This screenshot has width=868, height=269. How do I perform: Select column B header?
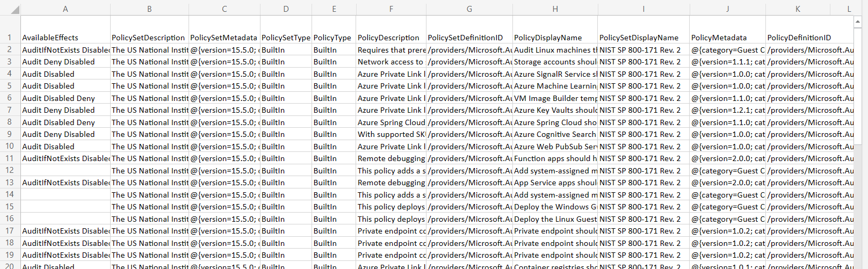[x=149, y=9]
